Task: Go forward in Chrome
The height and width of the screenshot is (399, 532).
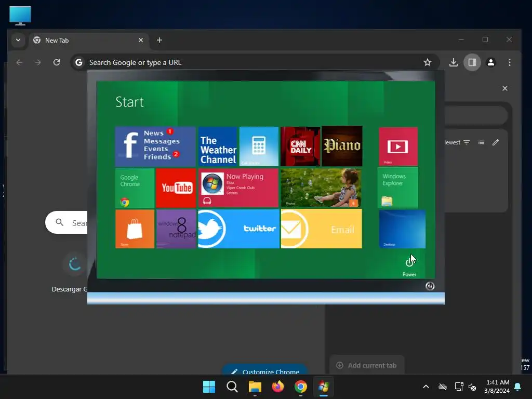Action: pos(38,62)
